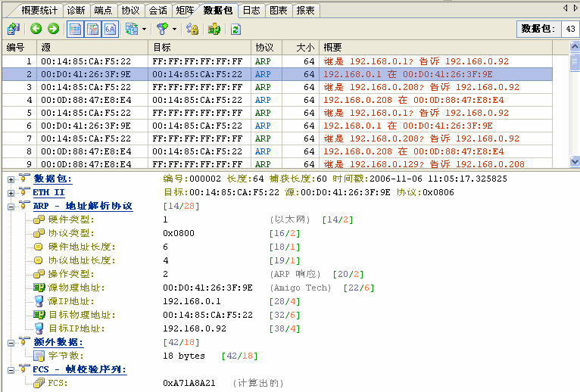580x392 pixels.
Task: Click scroll up arrow of packet list
Action: [575, 47]
